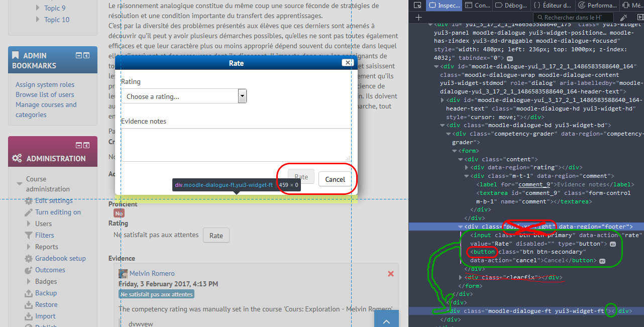This screenshot has height=327, width=644.
Task: Click the funnel icon next to Filters
Action: [x=29, y=235]
